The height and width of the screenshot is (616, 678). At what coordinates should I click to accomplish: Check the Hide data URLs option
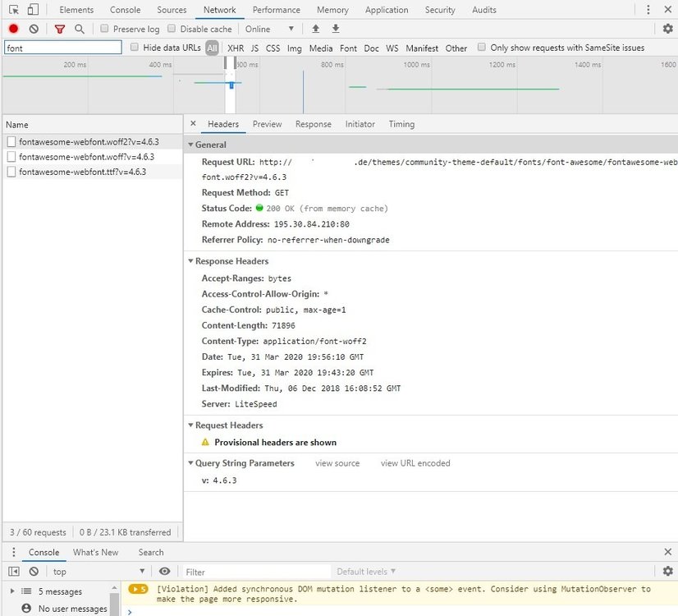click(135, 48)
